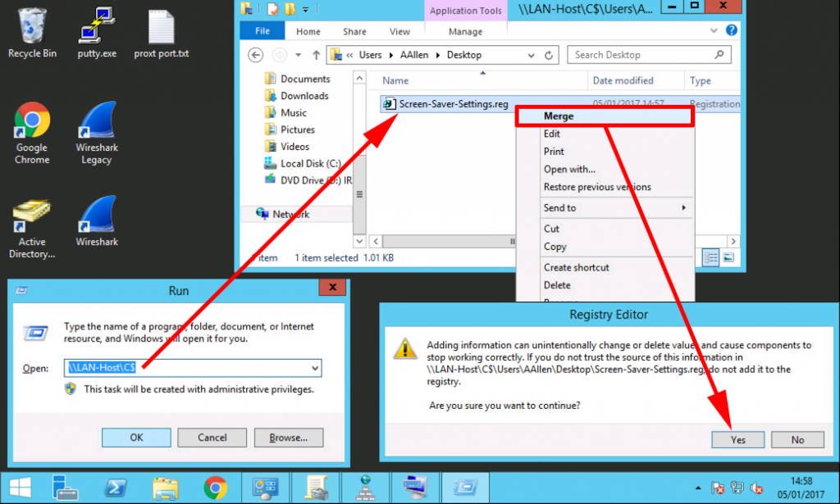Refresh the Desktop folder view

pyautogui.click(x=547, y=54)
